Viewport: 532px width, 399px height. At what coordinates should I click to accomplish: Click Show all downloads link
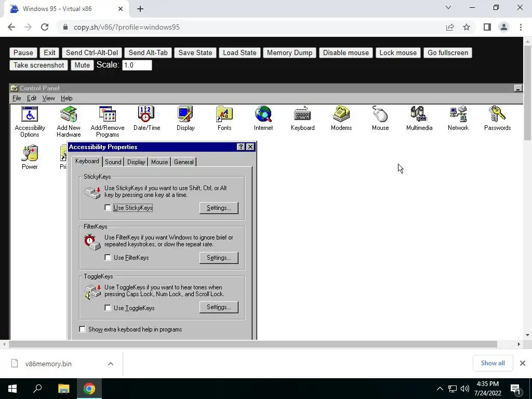pyautogui.click(x=493, y=363)
